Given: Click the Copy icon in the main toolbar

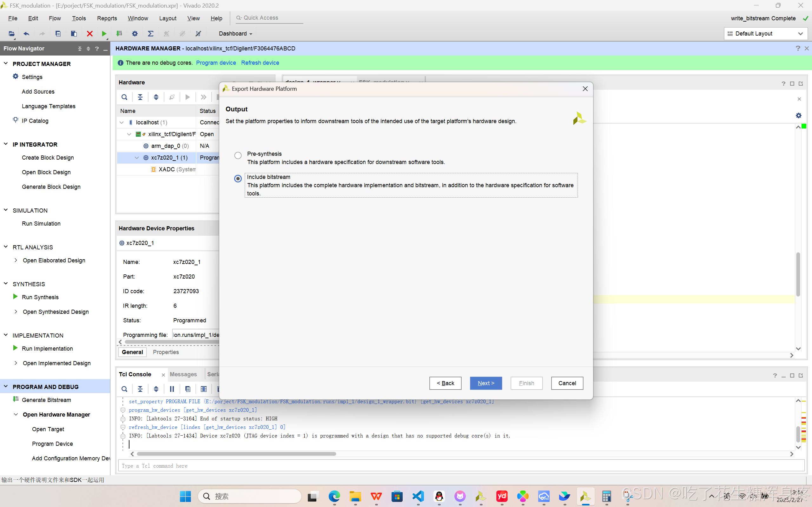Looking at the screenshot, I should pyautogui.click(x=58, y=34).
